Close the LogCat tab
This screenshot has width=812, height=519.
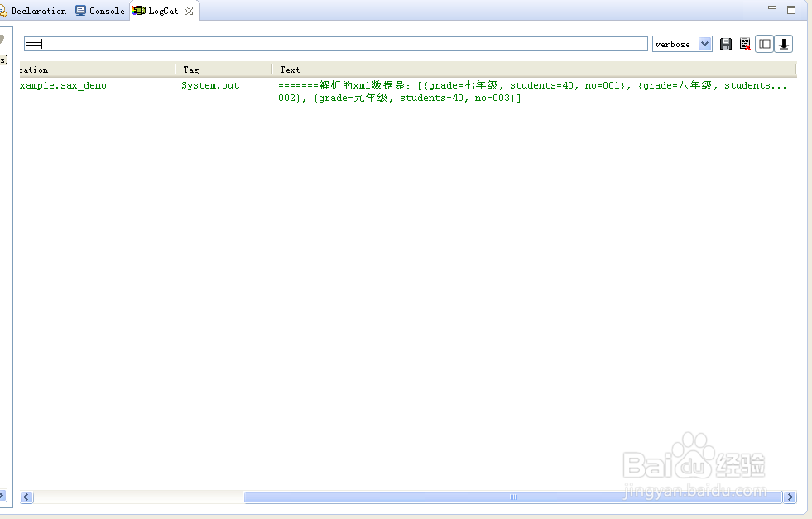pos(189,11)
